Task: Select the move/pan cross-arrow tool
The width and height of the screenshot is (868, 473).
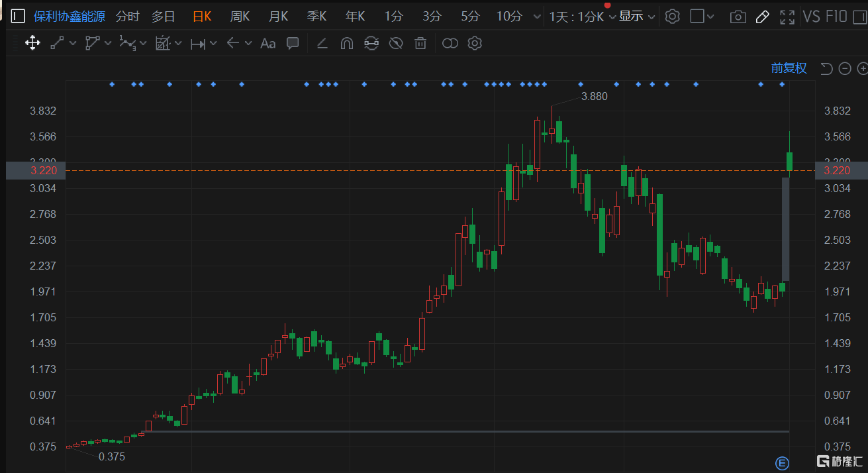Action: coord(32,44)
